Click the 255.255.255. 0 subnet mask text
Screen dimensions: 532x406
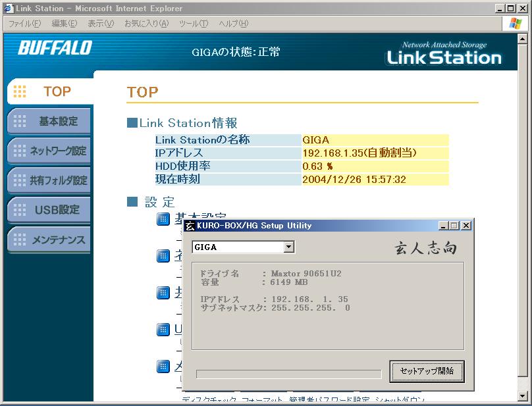311,308
